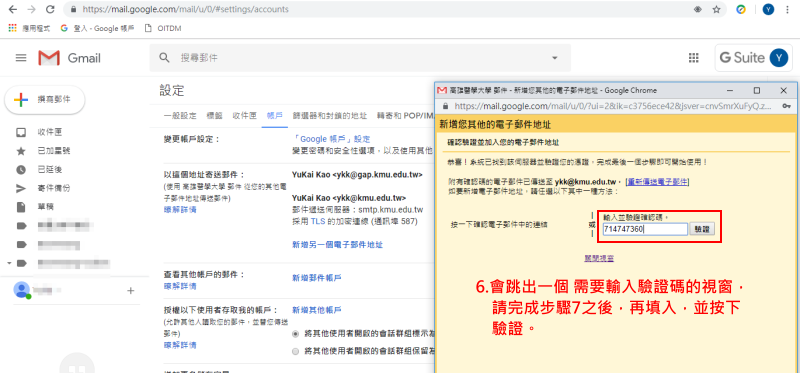The width and height of the screenshot is (800, 373).
Task: Click the TLS link
Action: pyautogui.click(x=317, y=221)
